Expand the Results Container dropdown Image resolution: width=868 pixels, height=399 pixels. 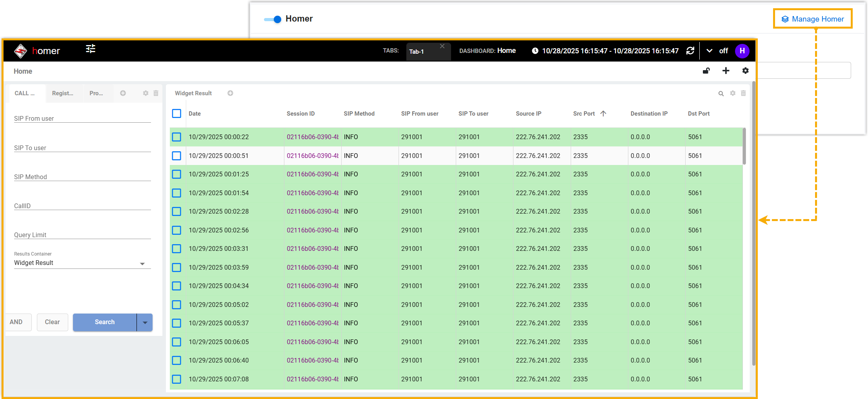point(142,264)
